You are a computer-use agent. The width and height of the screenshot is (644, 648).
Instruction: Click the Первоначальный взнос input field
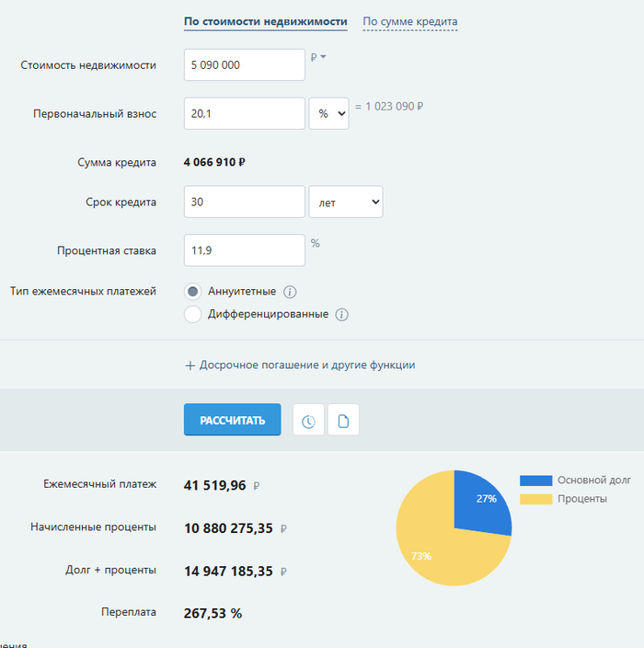(244, 113)
